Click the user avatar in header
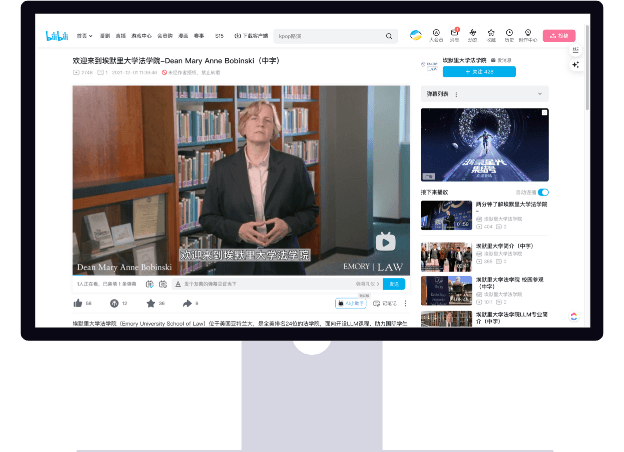Image resolution: width=624 pixels, height=452 pixels. pos(416,36)
